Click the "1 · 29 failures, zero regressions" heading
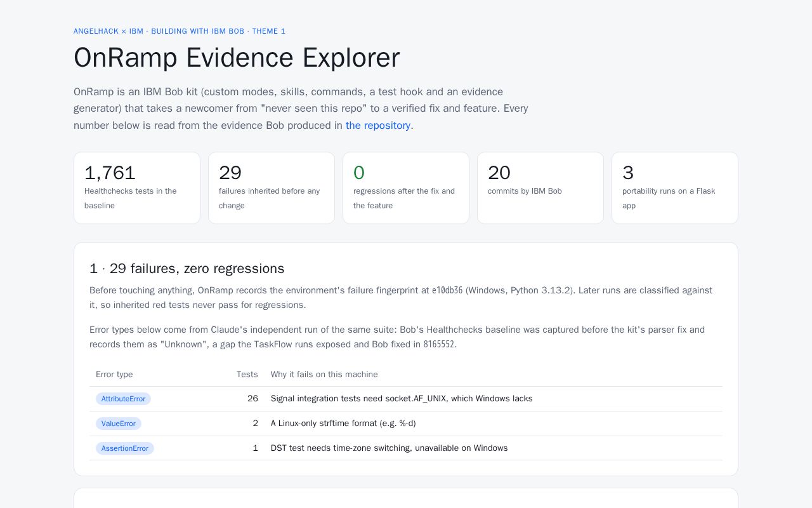Screen dimensions: 812x508 tap(187, 269)
